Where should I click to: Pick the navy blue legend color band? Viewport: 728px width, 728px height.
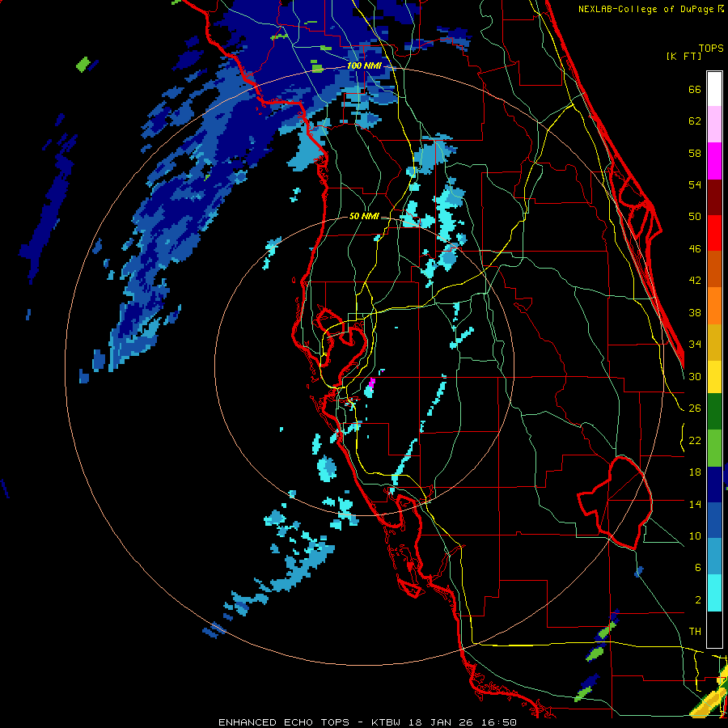[714, 485]
